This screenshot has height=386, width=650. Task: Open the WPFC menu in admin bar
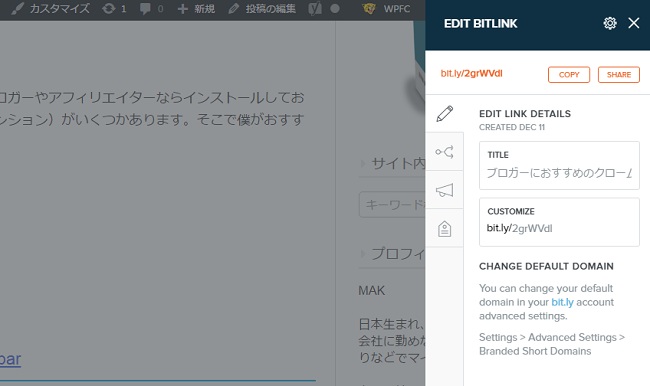click(386, 9)
